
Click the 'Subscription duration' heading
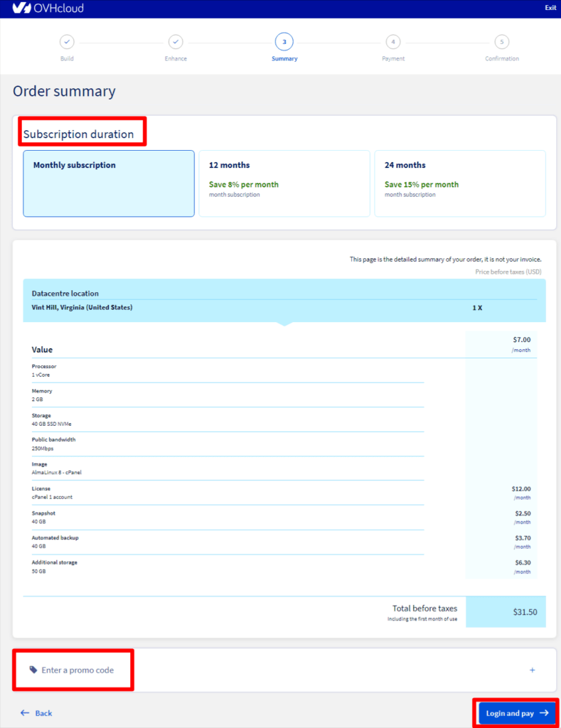78,134
